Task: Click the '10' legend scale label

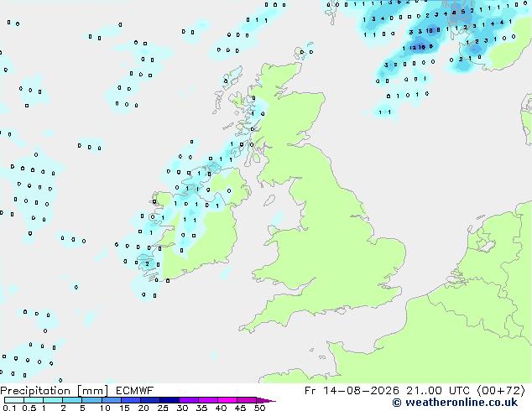Action: (105, 408)
